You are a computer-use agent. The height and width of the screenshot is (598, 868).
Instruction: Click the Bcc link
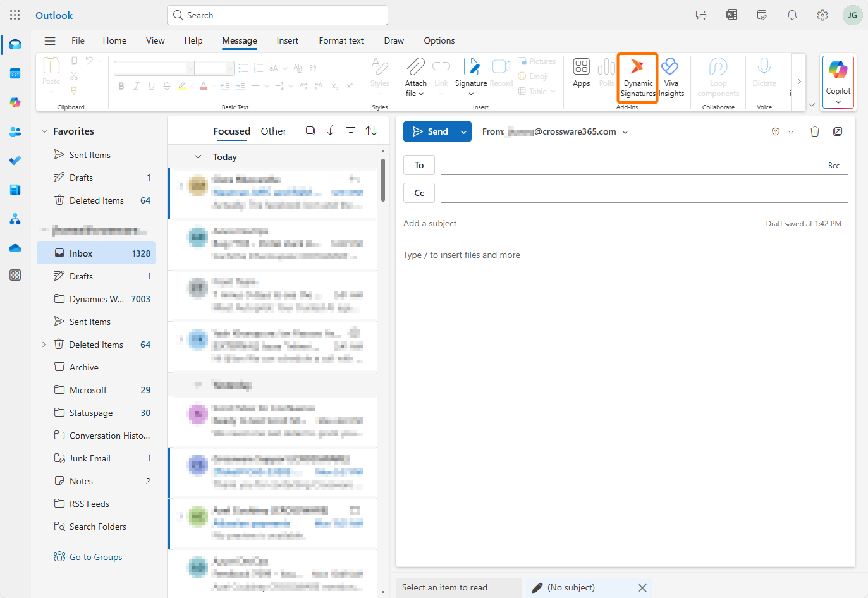pos(833,166)
